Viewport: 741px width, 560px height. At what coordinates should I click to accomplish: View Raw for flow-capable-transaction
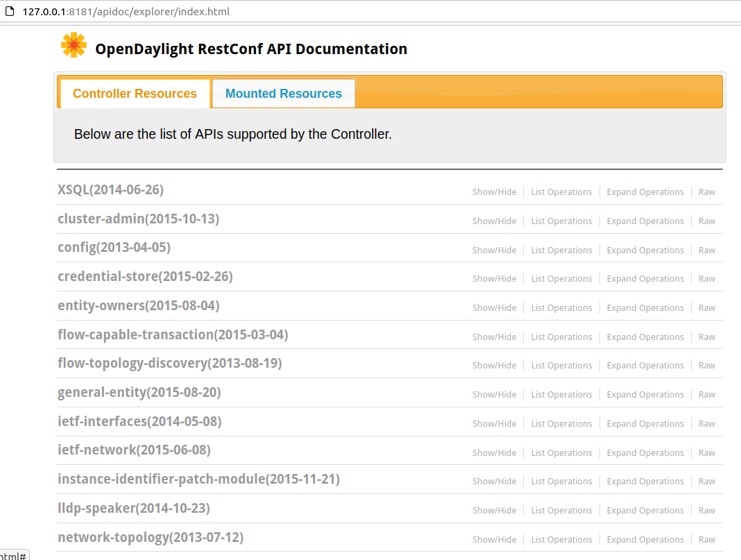[x=707, y=337]
